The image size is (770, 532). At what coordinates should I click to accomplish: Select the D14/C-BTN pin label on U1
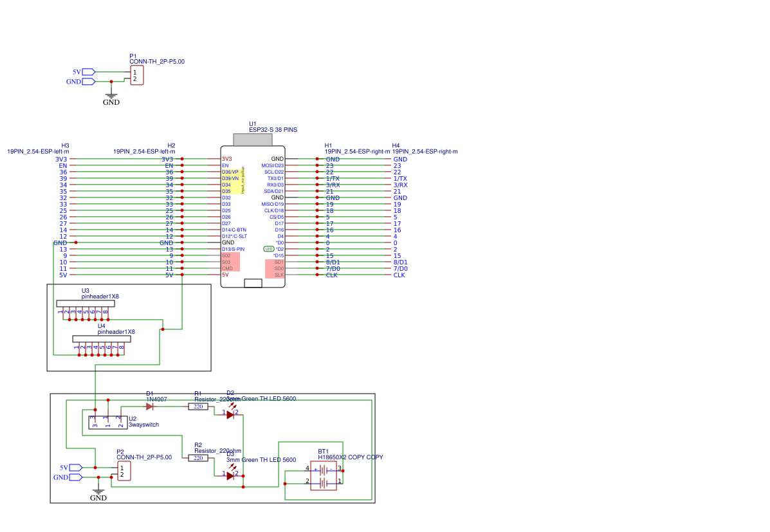234,230
